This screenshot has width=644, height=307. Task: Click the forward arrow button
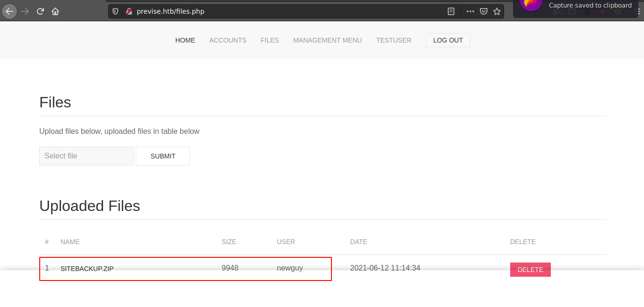(25, 11)
